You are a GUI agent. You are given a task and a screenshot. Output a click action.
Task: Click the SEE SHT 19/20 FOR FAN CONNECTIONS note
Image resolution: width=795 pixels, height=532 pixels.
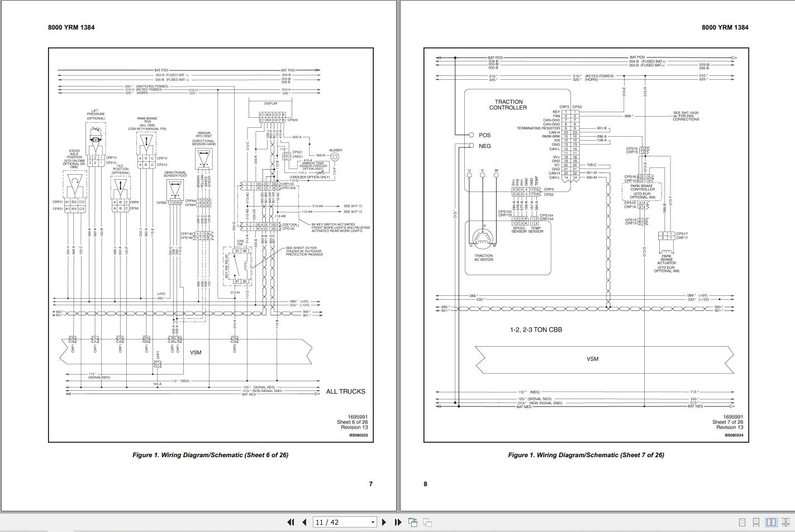click(x=686, y=116)
